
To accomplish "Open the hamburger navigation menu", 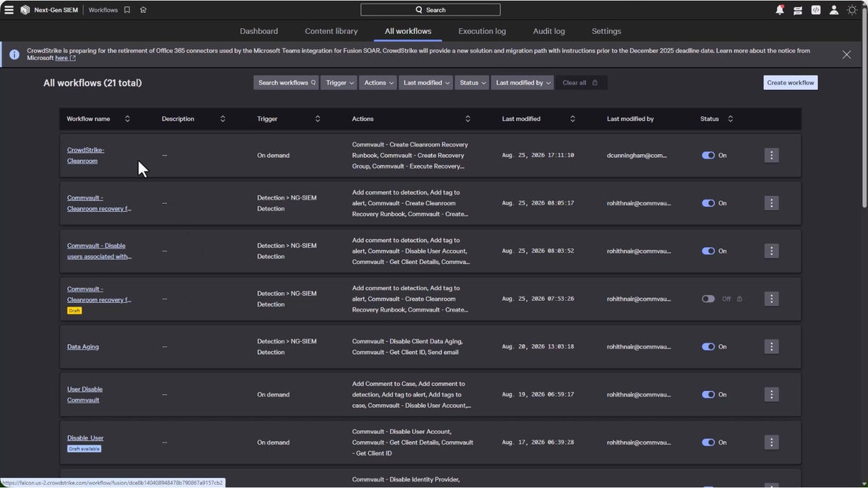I will [x=9, y=10].
